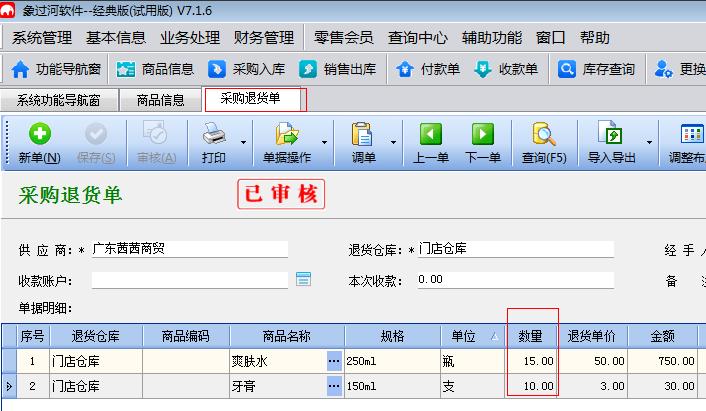Open the 基本信息 menu
706x411 pixels.
point(116,37)
